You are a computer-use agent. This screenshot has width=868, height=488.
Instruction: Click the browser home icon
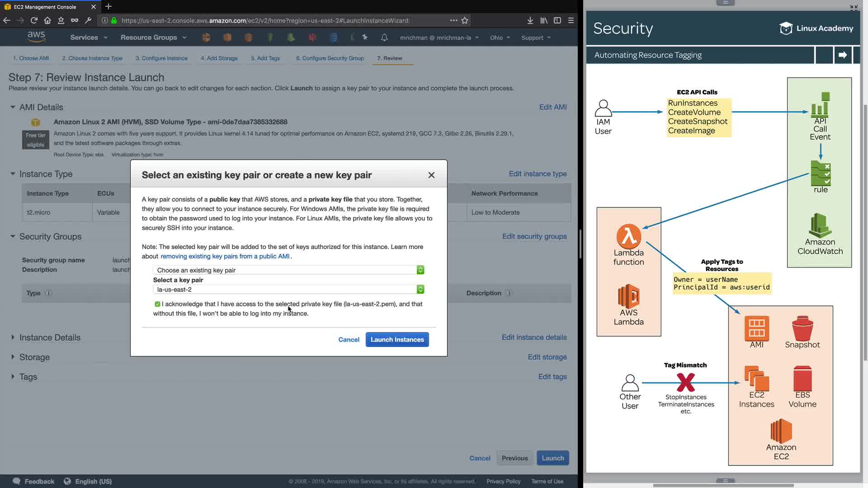47,20
